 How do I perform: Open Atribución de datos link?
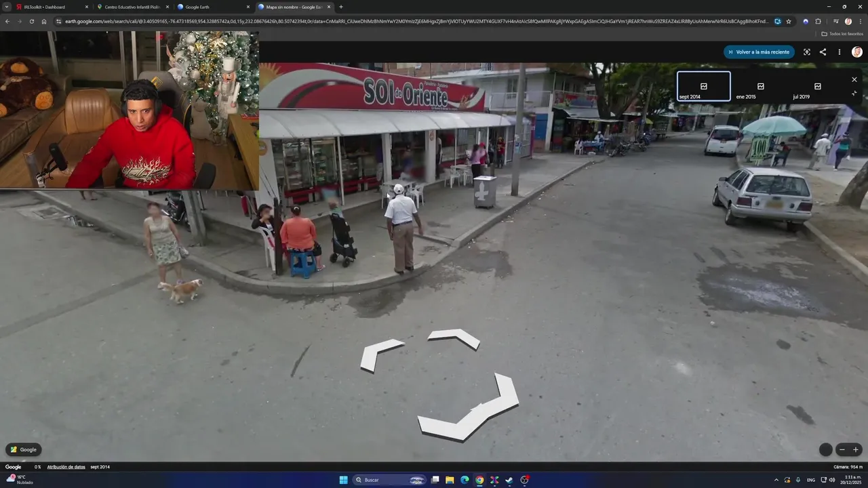click(66, 467)
